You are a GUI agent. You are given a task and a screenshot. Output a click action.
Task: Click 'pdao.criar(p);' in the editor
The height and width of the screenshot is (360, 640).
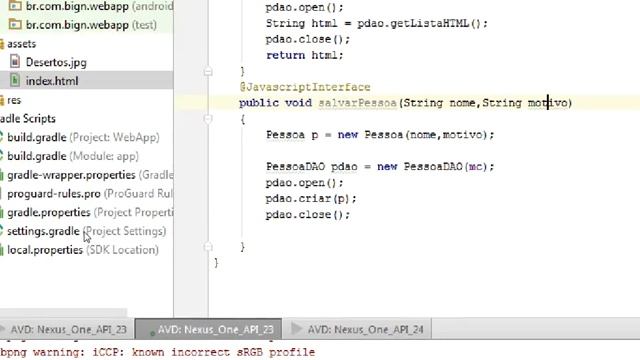point(311,199)
